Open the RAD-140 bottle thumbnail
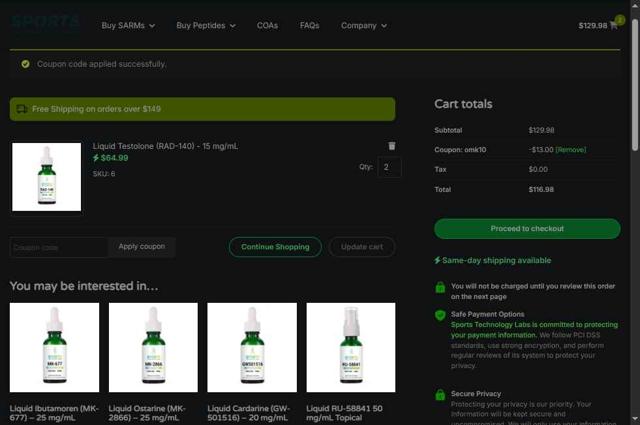640x425 pixels. tap(47, 177)
